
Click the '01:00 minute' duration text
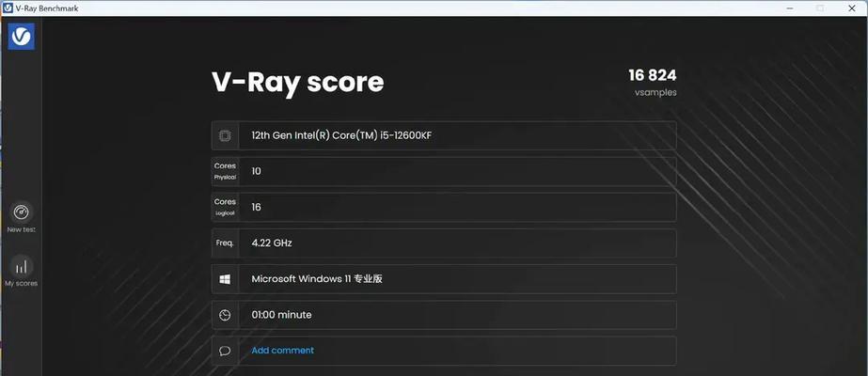click(x=281, y=315)
